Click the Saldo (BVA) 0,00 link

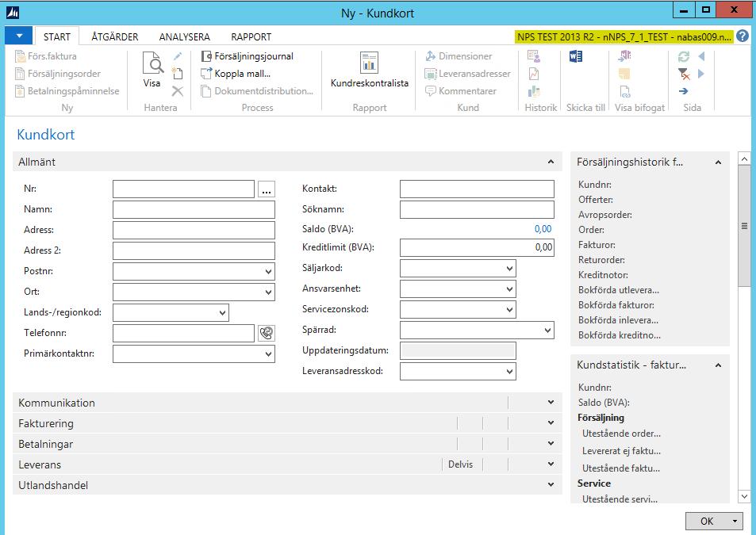tap(543, 229)
